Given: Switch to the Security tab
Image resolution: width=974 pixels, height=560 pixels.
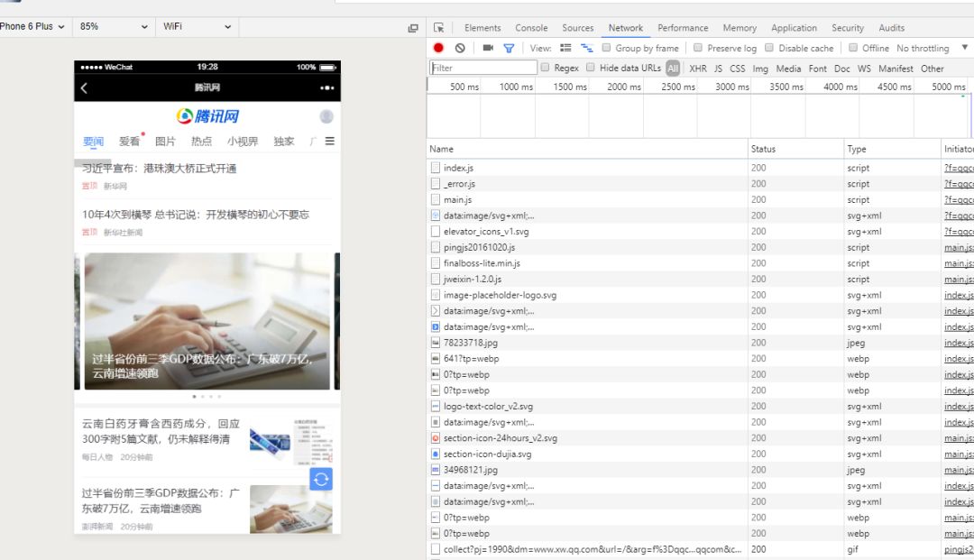Looking at the screenshot, I should 847,28.
